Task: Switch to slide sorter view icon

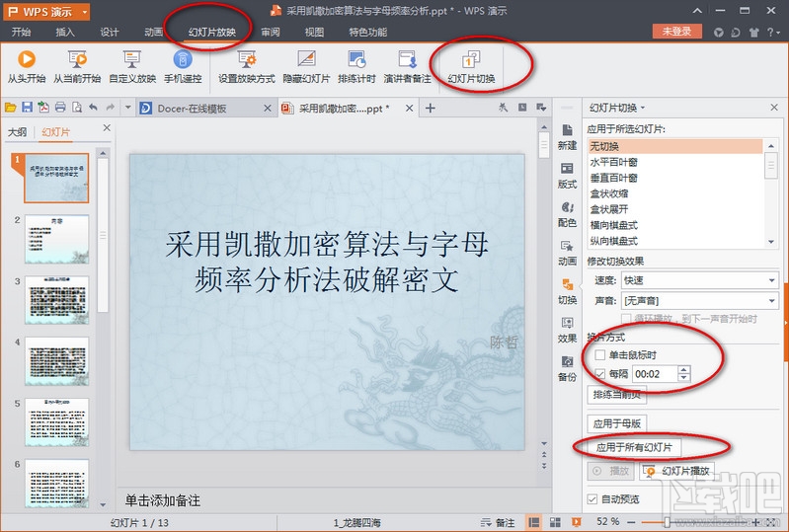Action: click(x=556, y=522)
